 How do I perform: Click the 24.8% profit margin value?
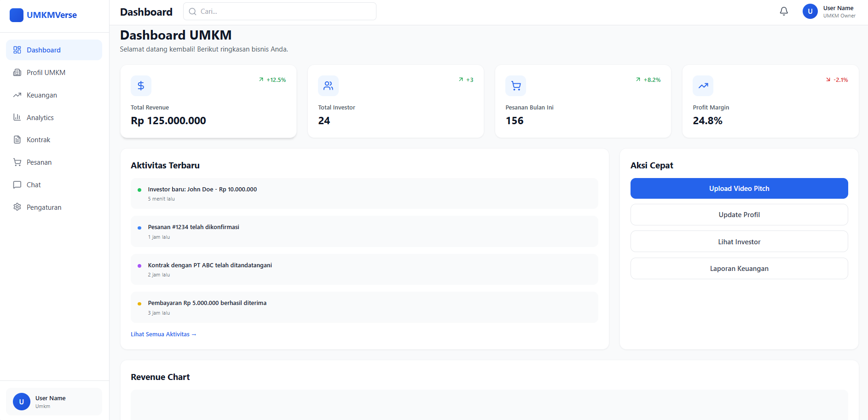click(707, 121)
